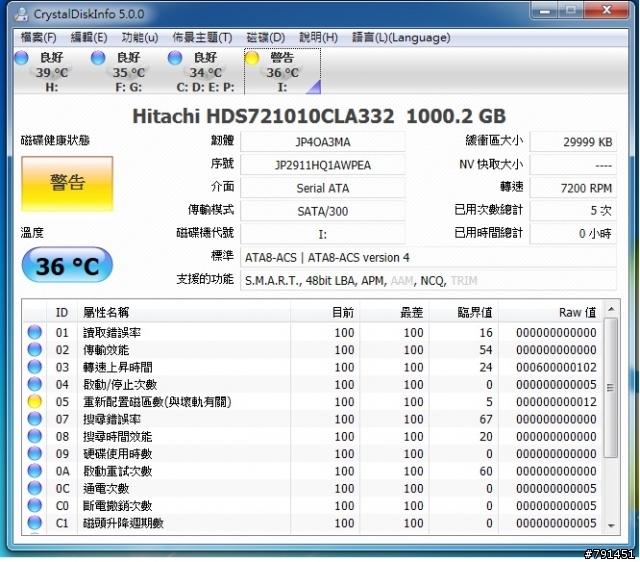Image resolution: width=640 pixels, height=562 pixels.
Task: Click the attribute list scroll-up arrow
Action: [x=611, y=309]
